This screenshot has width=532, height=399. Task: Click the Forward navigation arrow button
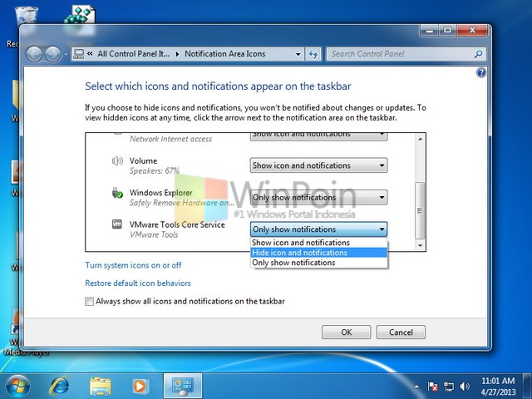tap(52, 54)
